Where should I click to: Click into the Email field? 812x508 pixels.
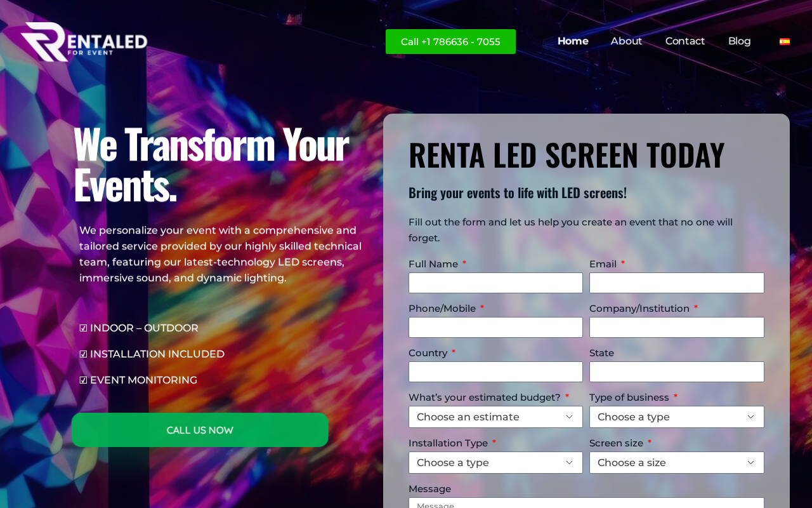[x=677, y=283]
